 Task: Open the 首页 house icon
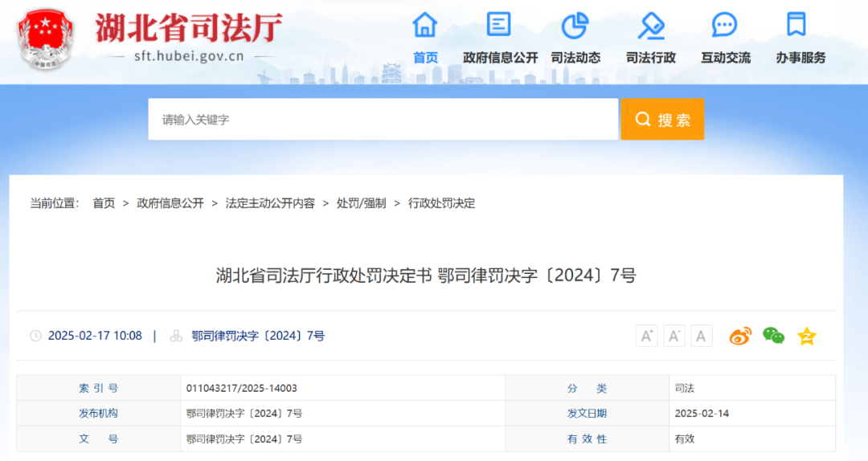pyautogui.click(x=424, y=25)
